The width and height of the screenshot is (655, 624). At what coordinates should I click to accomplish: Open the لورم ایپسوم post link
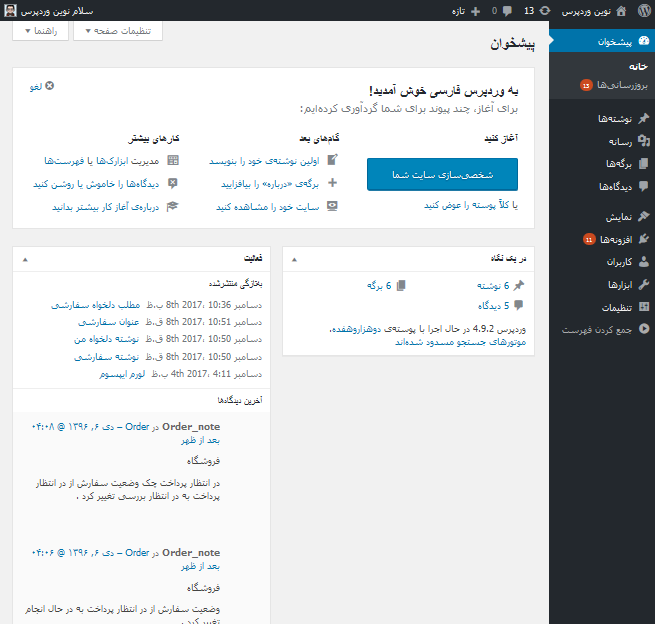coord(122,374)
